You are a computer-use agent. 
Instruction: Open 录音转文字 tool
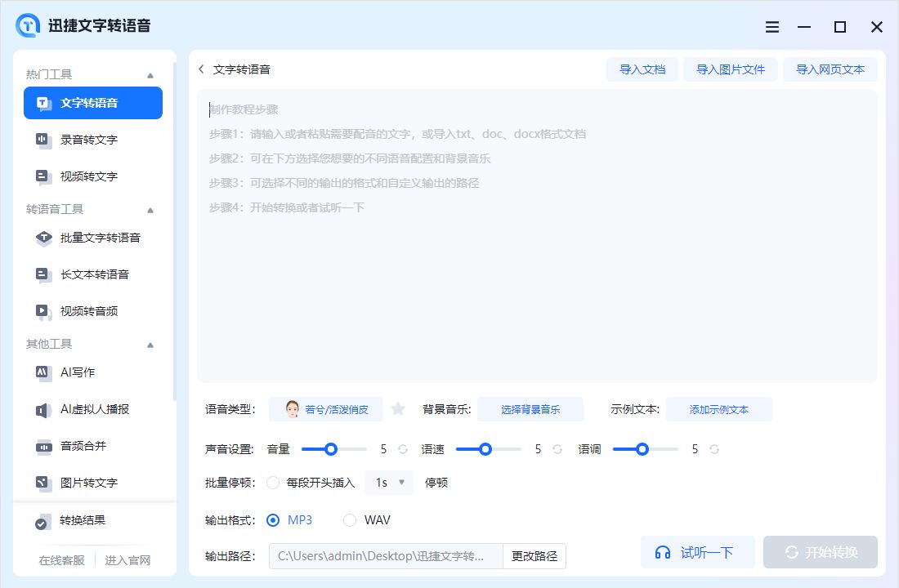pos(93,140)
